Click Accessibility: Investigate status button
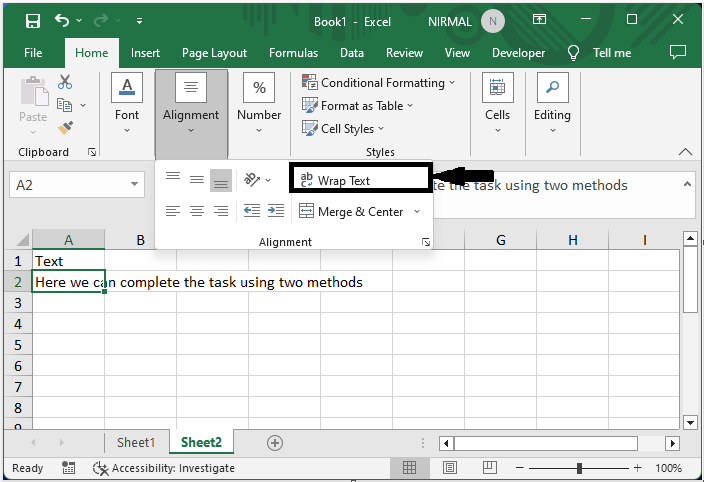Image resolution: width=704 pixels, height=482 pixels. coord(164,468)
